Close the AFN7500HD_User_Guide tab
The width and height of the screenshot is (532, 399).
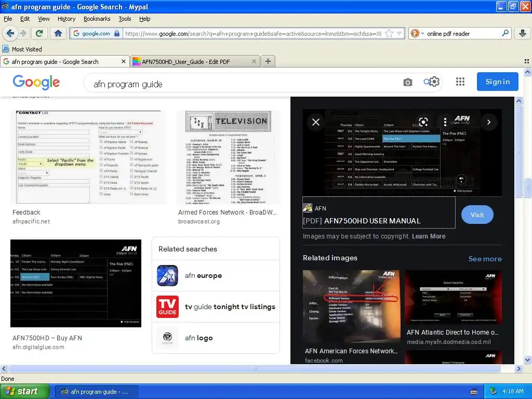pyautogui.click(x=254, y=61)
